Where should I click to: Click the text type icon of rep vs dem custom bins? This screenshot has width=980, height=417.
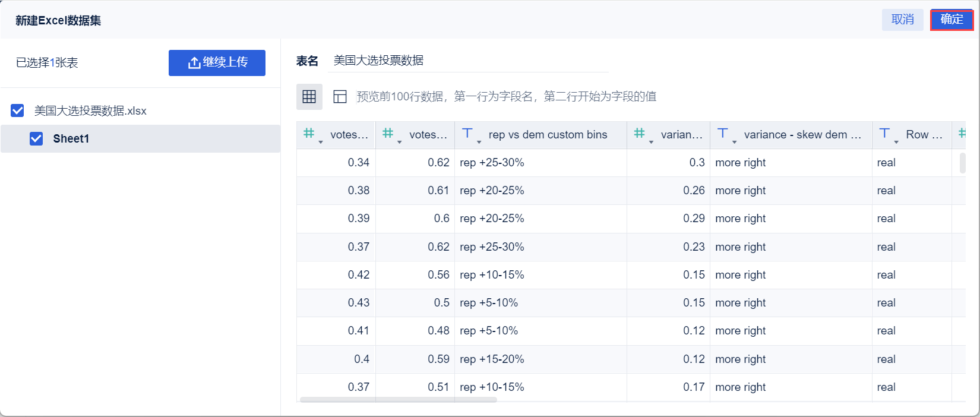point(467,134)
